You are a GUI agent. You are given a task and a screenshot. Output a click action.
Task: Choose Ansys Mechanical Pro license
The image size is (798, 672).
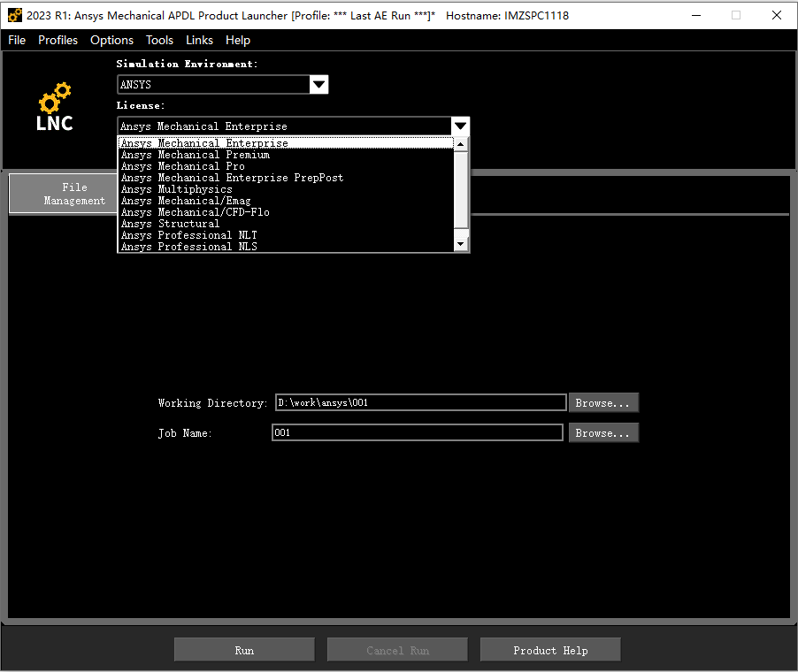[x=286, y=166]
